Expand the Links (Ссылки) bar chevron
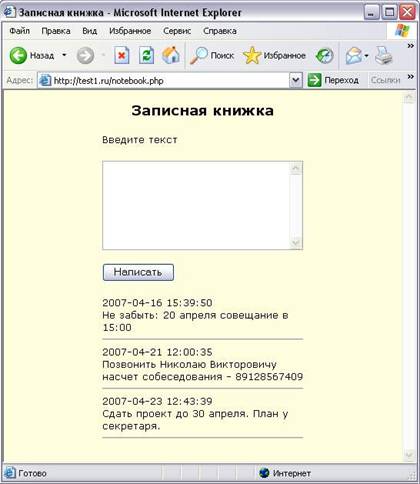 tap(411, 77)
